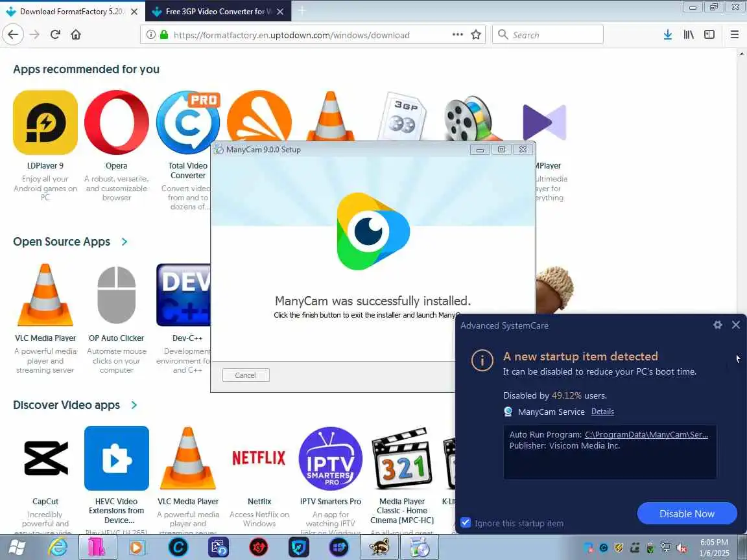Show browser downloads arrow
This screenshot has height=560, width=747.
[x=667, y=34]
